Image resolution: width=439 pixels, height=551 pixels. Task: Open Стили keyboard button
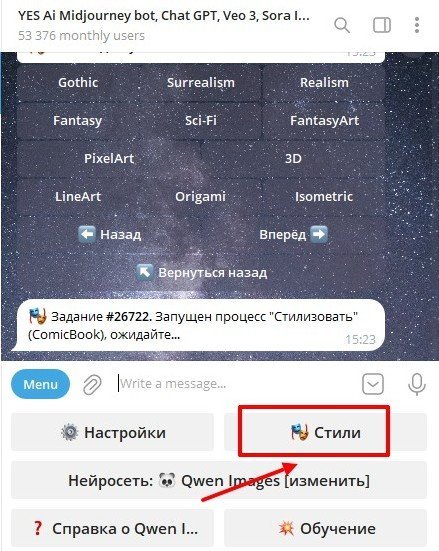[325, 432]
